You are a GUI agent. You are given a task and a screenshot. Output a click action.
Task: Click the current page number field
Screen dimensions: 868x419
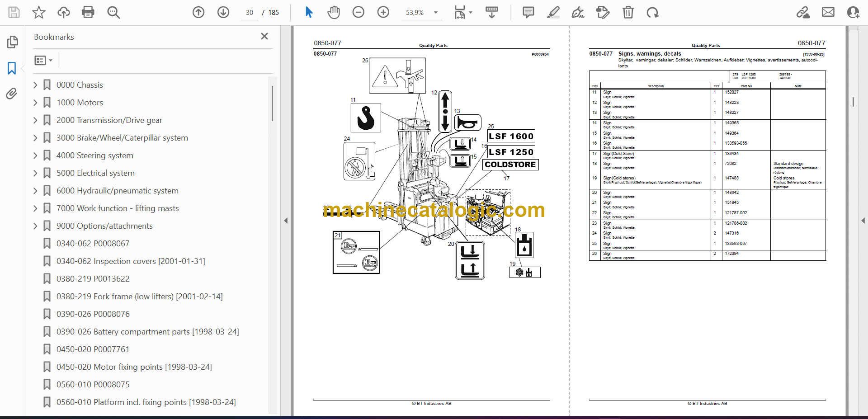point(250,13)
